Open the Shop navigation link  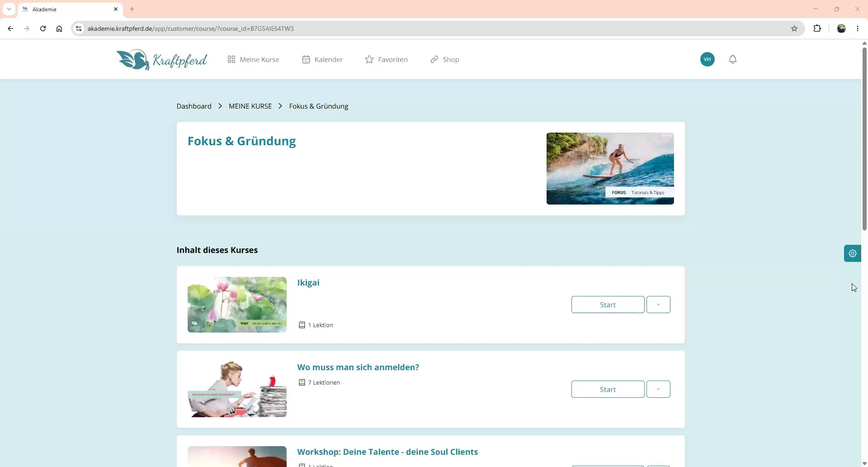coord(444,59)
